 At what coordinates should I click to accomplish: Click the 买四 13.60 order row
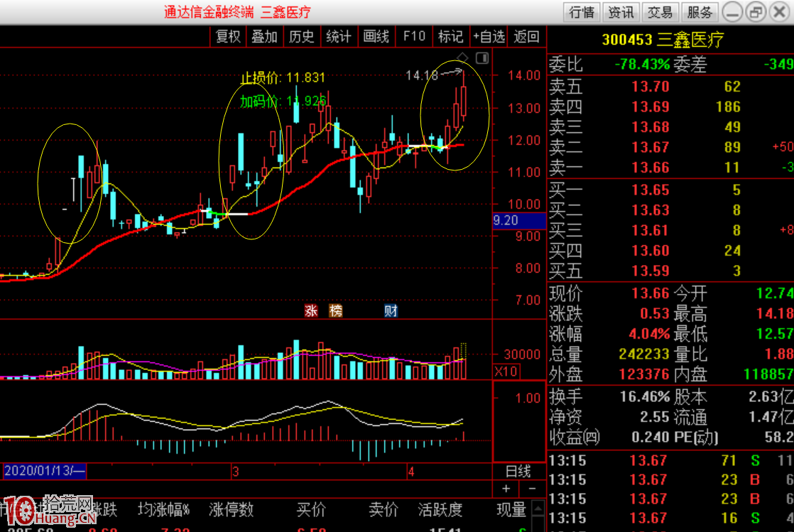670,251
